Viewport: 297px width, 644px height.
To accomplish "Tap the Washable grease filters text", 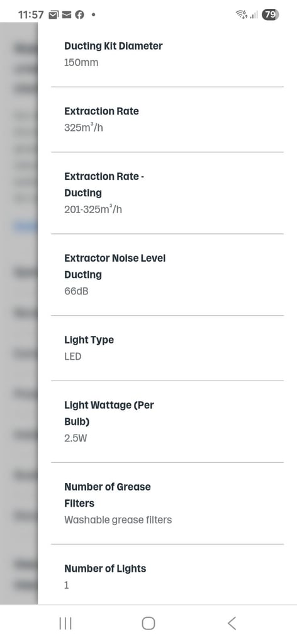I will click(118, 520).
